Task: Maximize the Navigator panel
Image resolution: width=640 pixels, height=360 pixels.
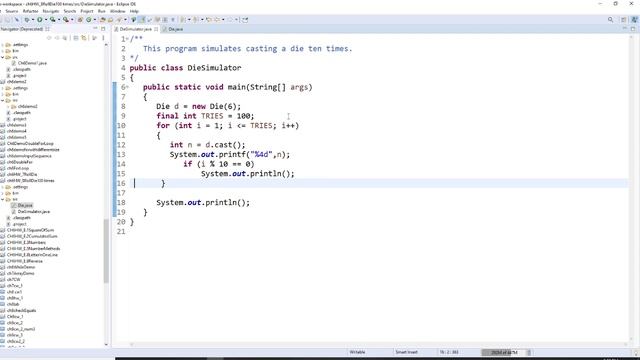Action: [103, 29]
